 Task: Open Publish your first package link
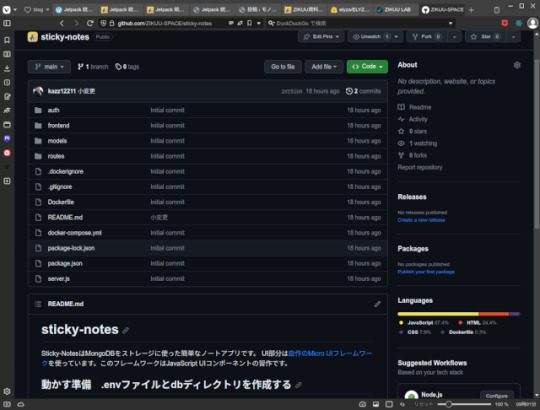pyautogui.click(x=426, y=272)
